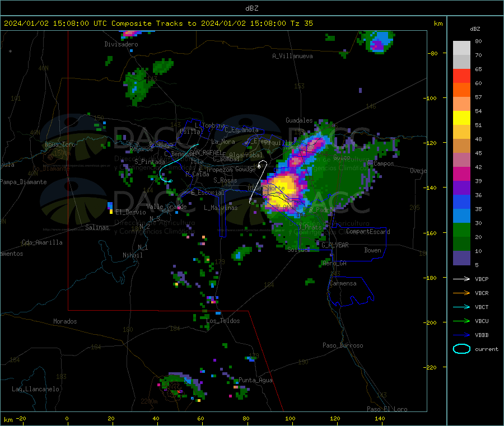Click the green VBCU arrow legend icon
The image size is (504, 426).
(x=461, y=321)
